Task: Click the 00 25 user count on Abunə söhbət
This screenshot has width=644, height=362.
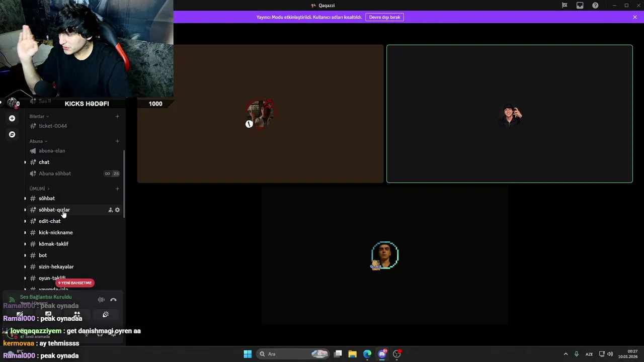Action: click(x=112, y=173)
